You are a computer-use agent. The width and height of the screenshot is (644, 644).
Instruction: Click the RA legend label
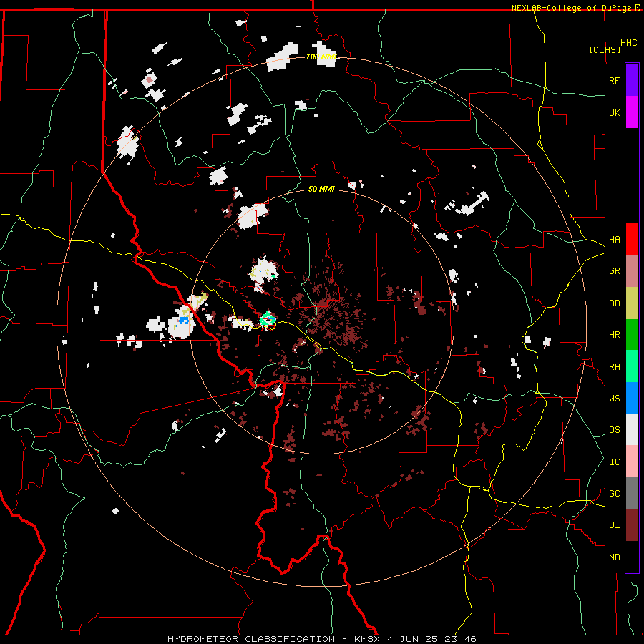click(614, 367)
